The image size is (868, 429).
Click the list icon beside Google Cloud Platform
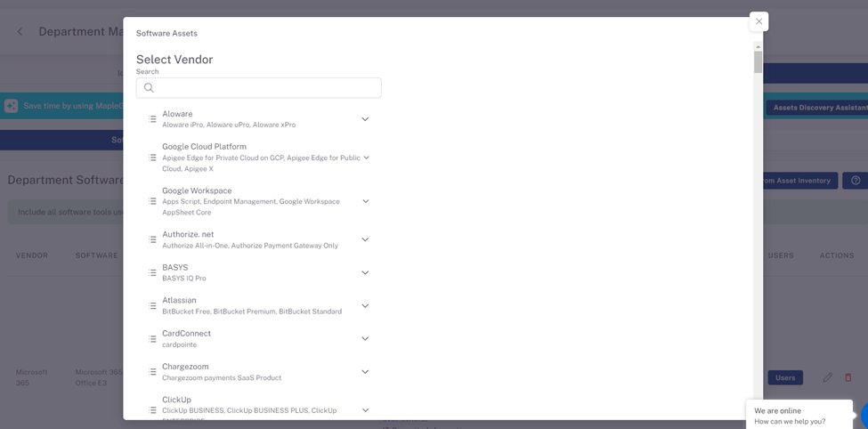coord(152,158)
